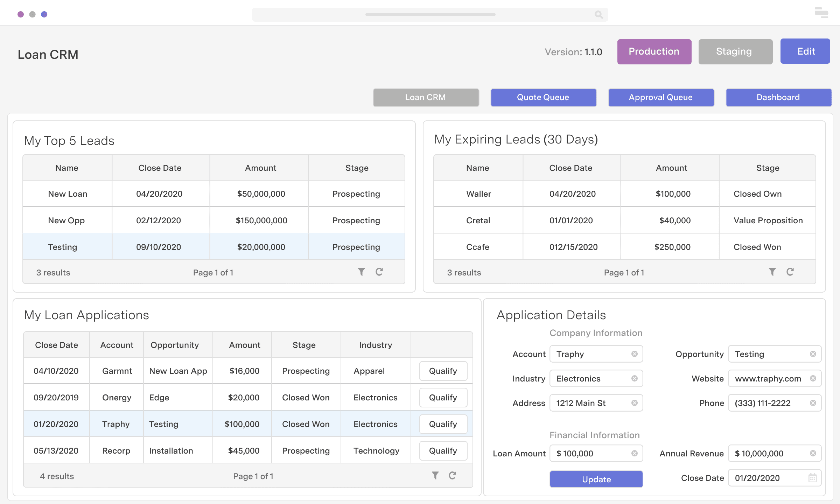Click Update in Application Details

[596, 479]
